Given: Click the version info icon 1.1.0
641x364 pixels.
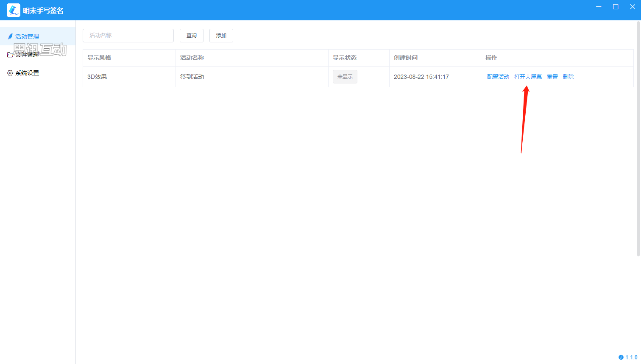Looking at the screenshot, I should coord(621,357).
